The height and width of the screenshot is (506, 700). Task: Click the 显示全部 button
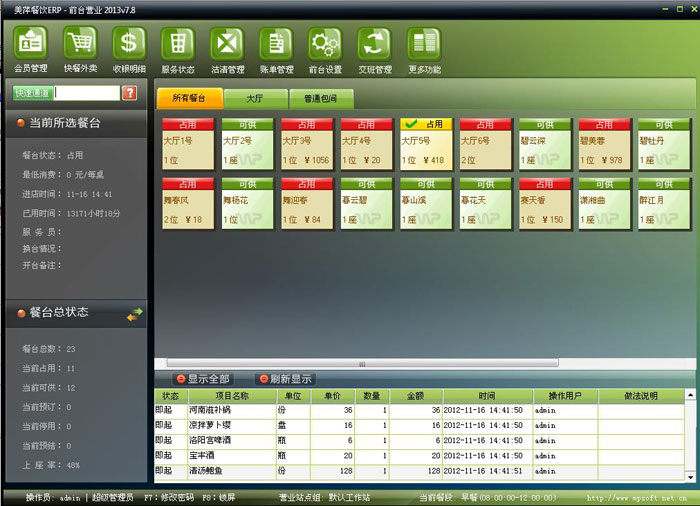coord(203,379)
